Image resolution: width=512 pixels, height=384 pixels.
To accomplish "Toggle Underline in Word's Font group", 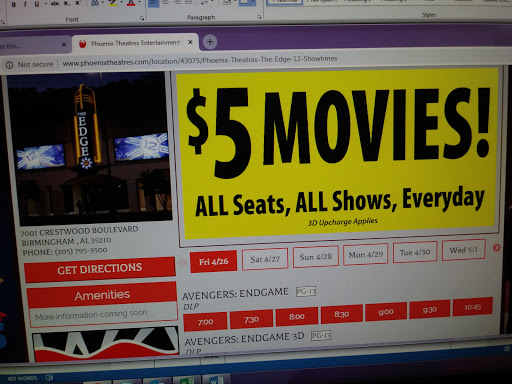I will click(37, 4).
